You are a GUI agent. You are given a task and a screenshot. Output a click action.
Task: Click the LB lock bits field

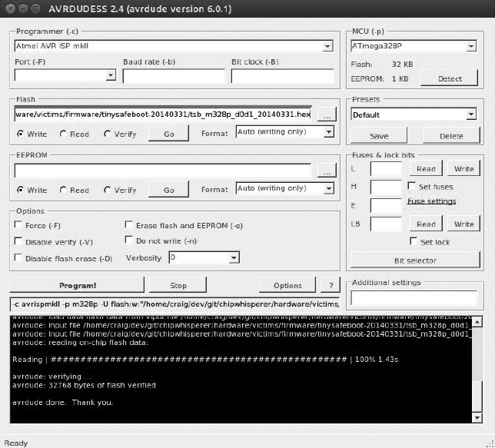tap(386, 224)
